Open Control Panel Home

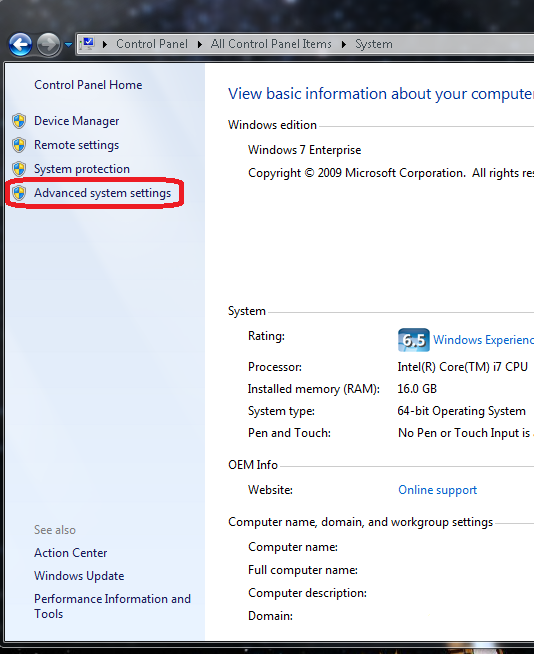point(88,85)
